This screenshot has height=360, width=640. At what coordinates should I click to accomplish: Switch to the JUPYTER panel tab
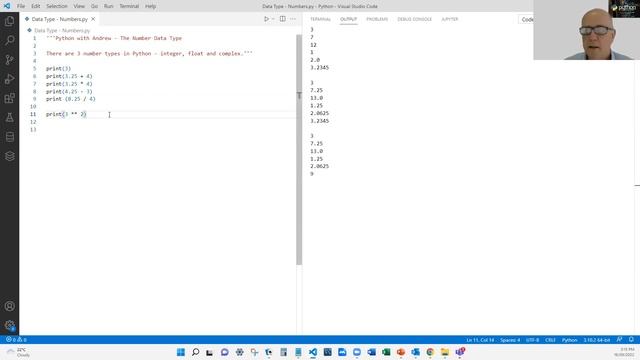449,19
